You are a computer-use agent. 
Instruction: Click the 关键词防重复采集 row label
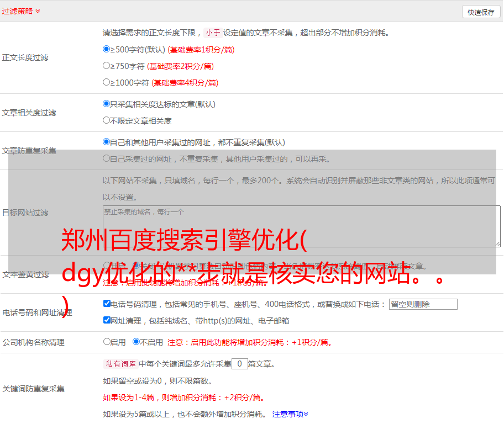[33, 389]
